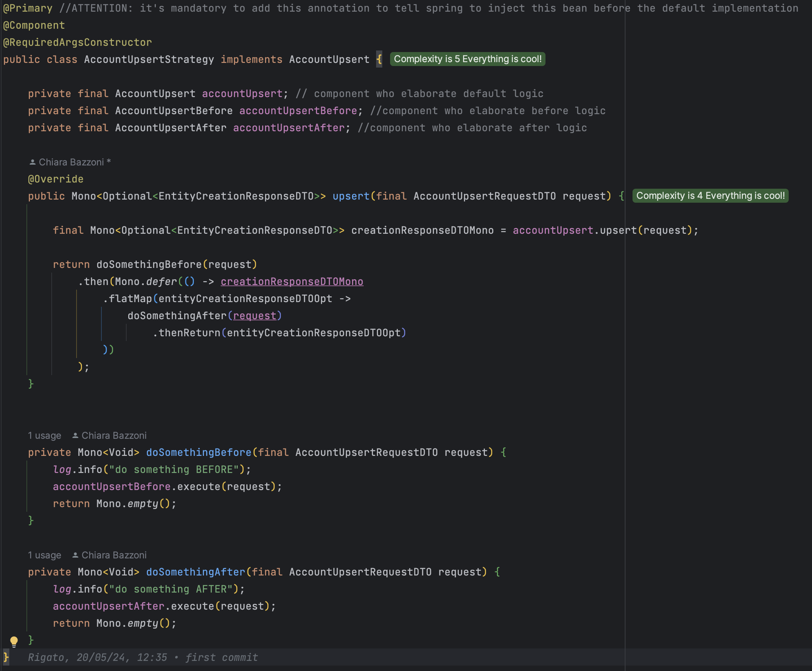The width and height of the screenshot is (812, 671).
Task: Click the underlined request argument of doSomethingAfter
Action: (254, 316)
